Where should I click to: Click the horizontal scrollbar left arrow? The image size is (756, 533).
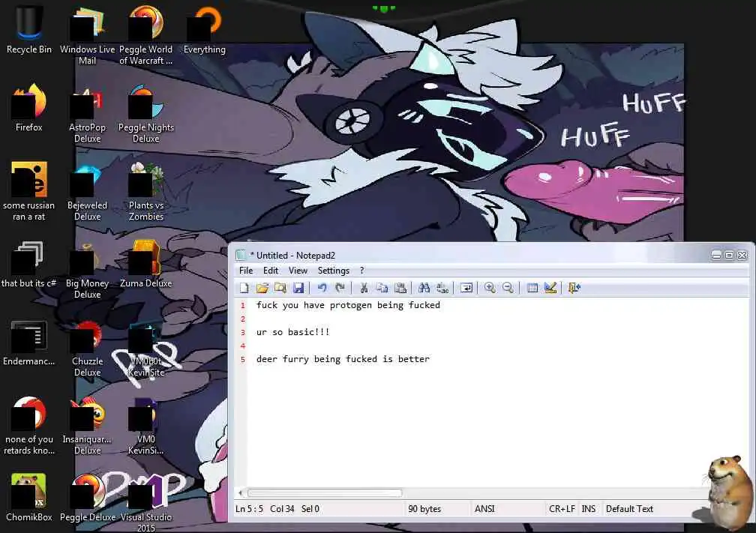pyautogui.click(x=241, y=493)
